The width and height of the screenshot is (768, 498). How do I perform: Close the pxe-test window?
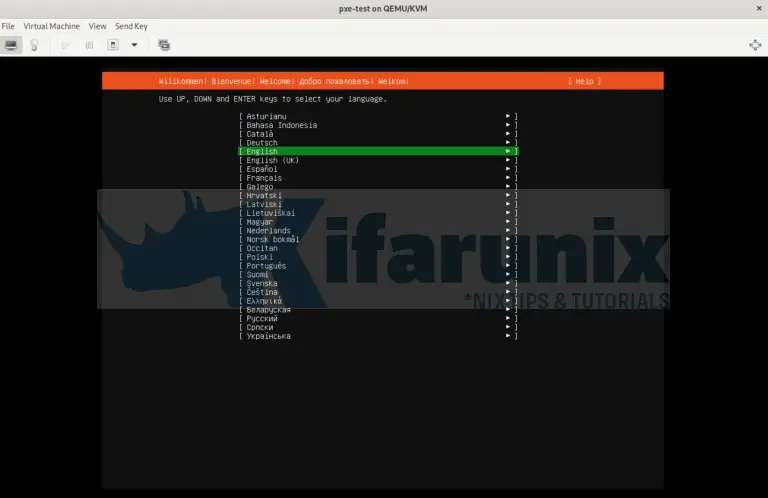(x=755, y=9)
